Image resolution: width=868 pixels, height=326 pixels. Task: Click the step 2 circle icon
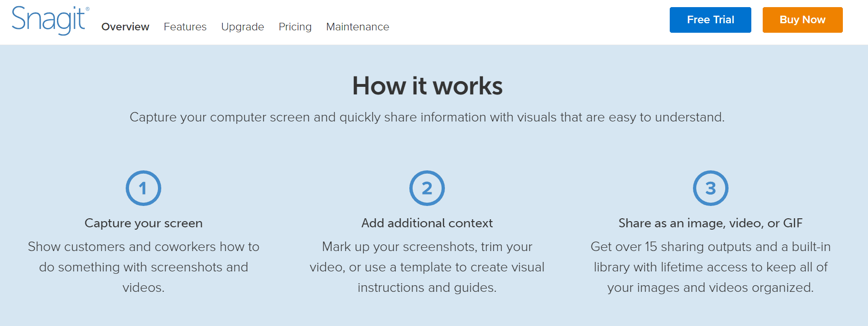(x=427, y=188)
